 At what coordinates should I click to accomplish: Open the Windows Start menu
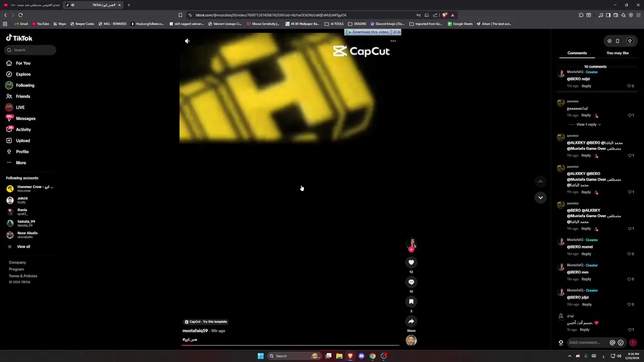(261, 356)
